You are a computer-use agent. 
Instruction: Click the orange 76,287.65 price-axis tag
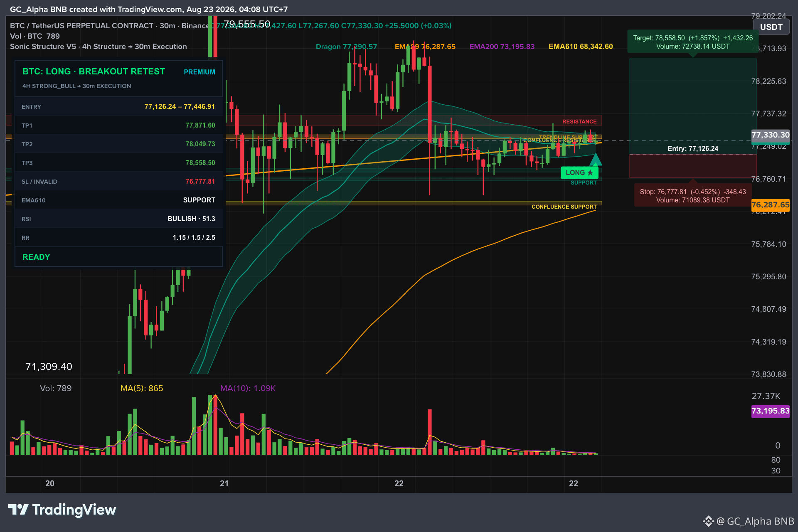tap(770, 205)
